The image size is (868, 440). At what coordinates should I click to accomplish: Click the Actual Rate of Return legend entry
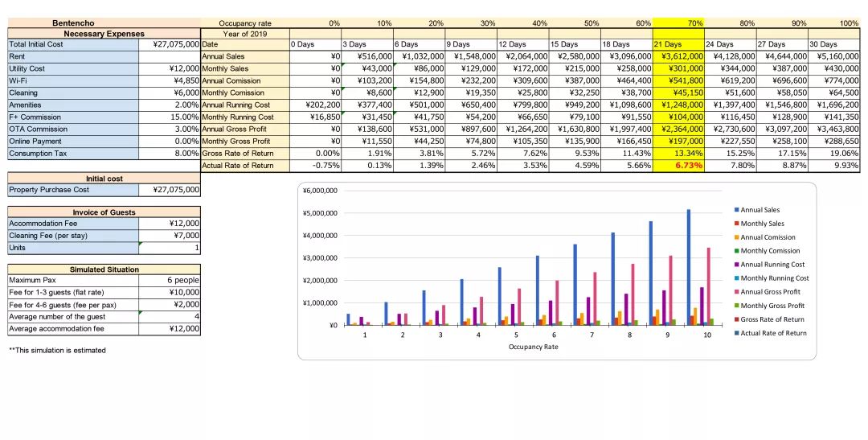(x=773, y=333)
